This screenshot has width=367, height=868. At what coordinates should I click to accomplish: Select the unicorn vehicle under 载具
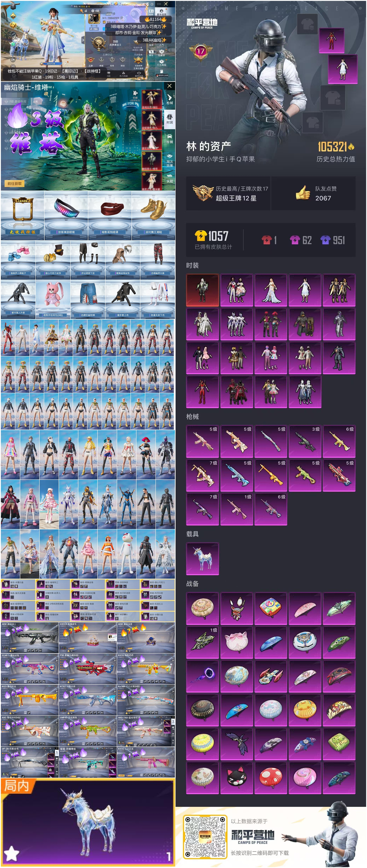[202, 559]
